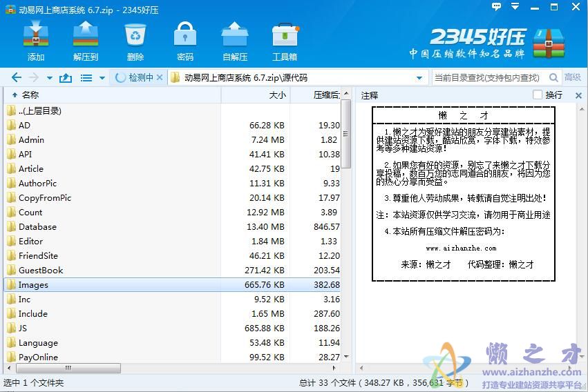Click the file list scroll-up arrow
This screenshot has width=588, height=392.
346,93
